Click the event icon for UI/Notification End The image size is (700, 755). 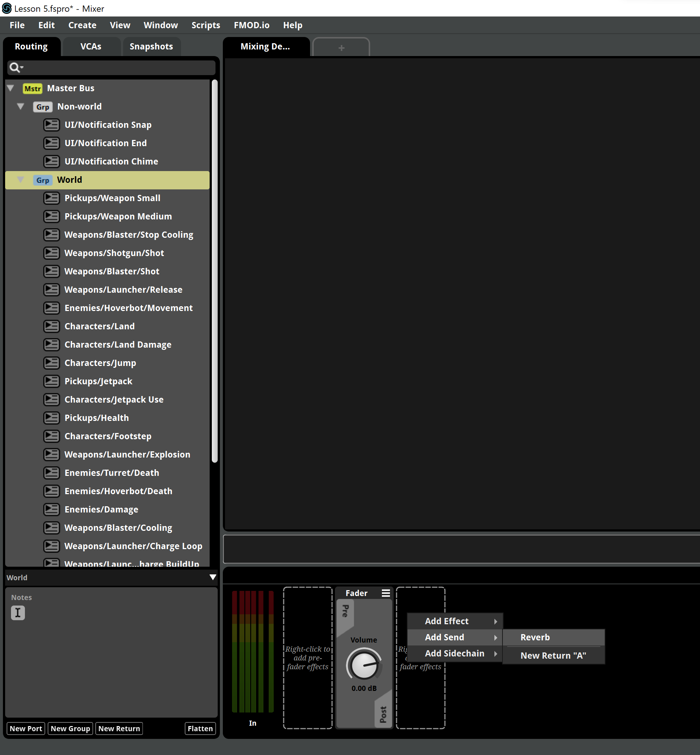51,143
